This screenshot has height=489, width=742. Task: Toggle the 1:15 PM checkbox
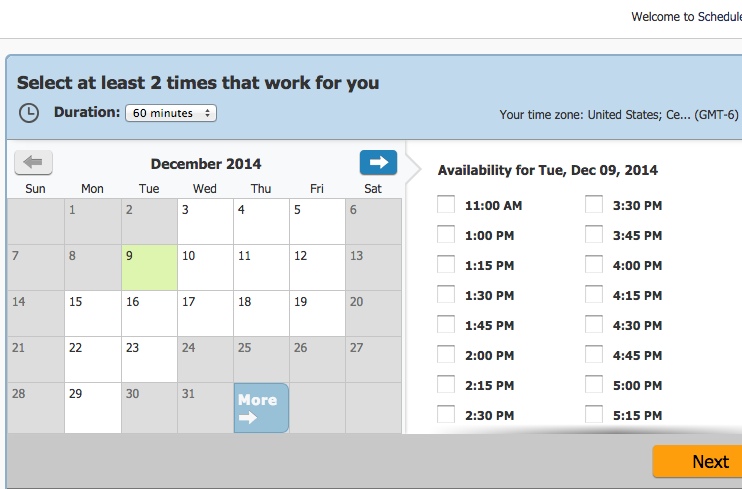[446, 265]
